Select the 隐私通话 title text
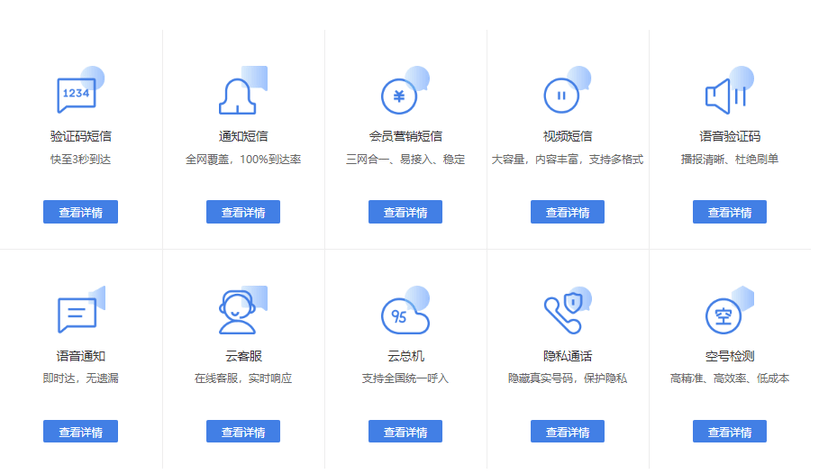 [x=567, y=356]
